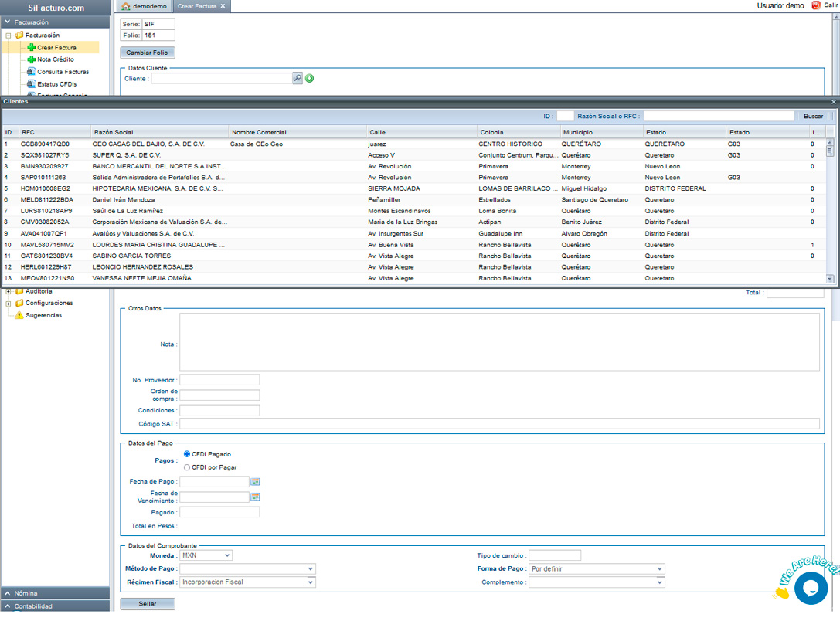Click the Crear Factura green plus icon
This screenshot has width=840, height=621.
coord(32,48)
